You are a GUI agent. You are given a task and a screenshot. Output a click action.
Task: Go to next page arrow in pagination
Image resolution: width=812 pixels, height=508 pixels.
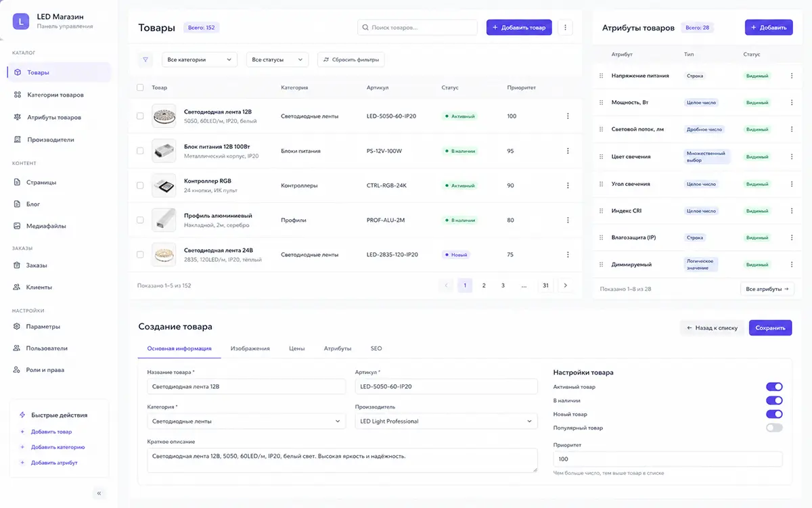566,285
